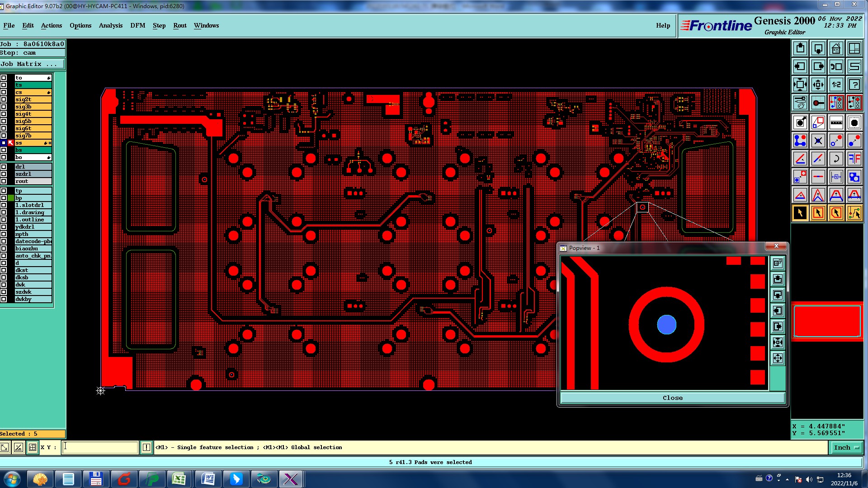The height and width of the screenshot is (488, 868).
Task: Click the ruler measurement tool icon
Action: tap(836, 122)
